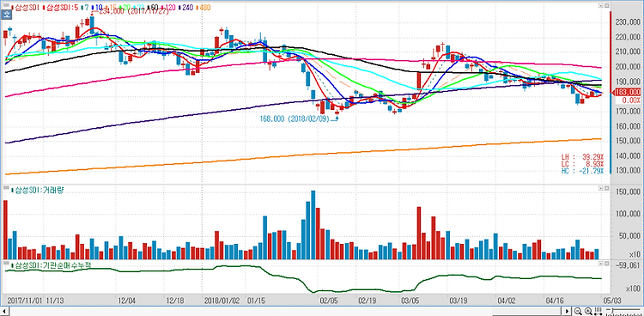Select the purple 240-day moving average legend item
The height and width of the screenshot is (316, 644).
click(x=185, y=8)
